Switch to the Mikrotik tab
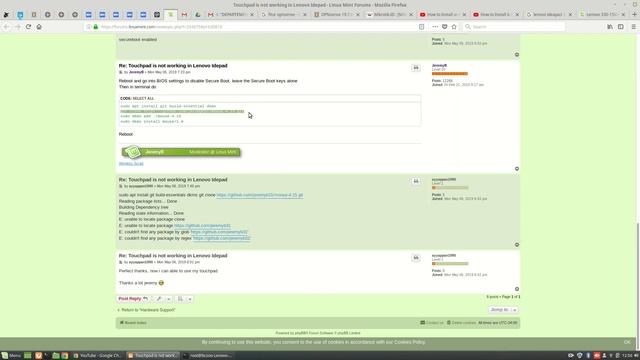The image size is (640, 360). (390, 14)
